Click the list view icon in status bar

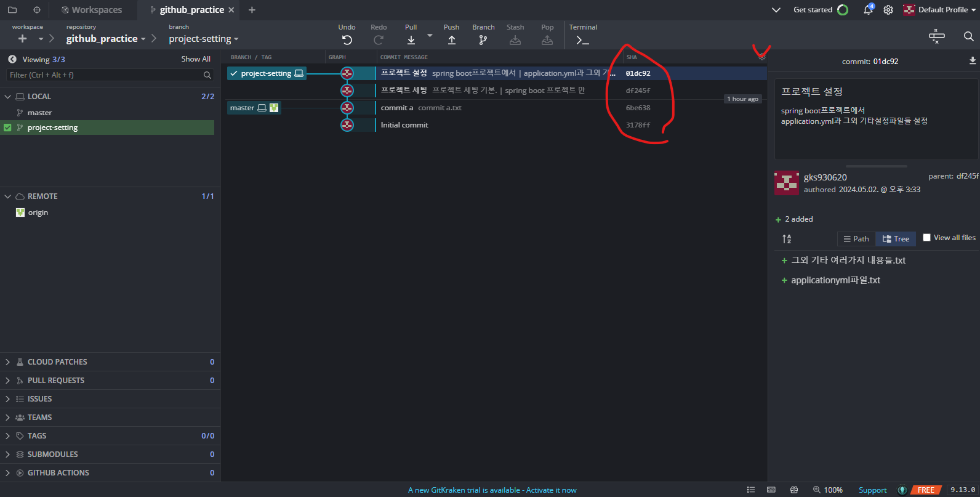[751, 490]
